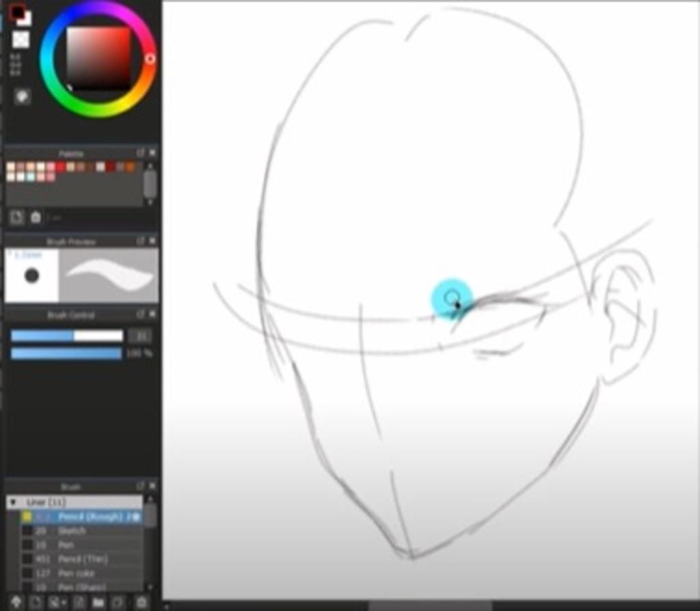
Task: Close the Brush Preview panel
Action: click(152, 241)
